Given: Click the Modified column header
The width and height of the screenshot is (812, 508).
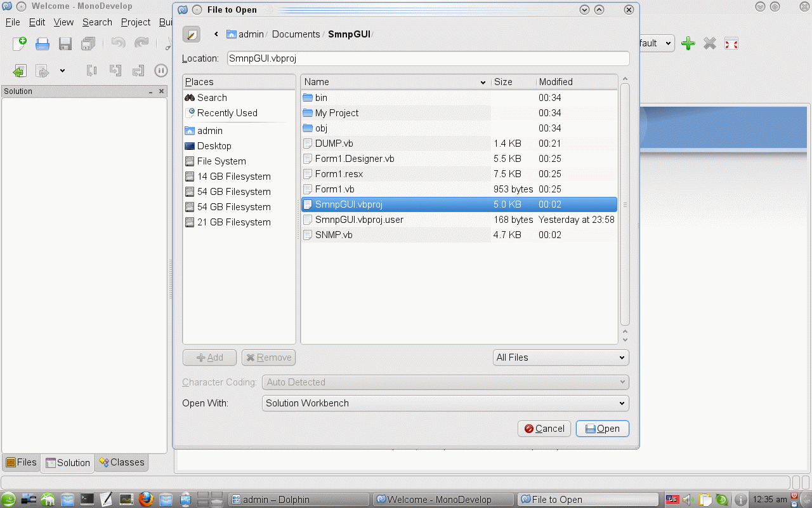Looking at the screenshot, I should point(577,82).
